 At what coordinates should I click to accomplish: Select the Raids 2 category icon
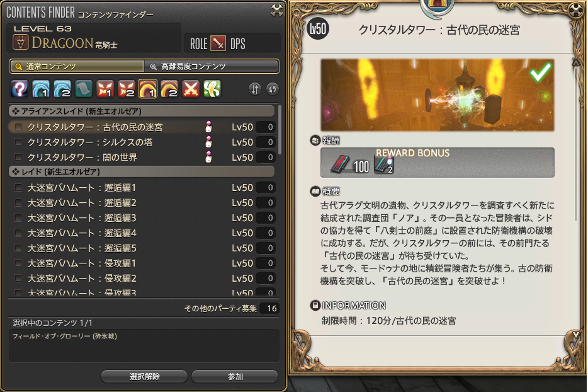coord(169,89)
